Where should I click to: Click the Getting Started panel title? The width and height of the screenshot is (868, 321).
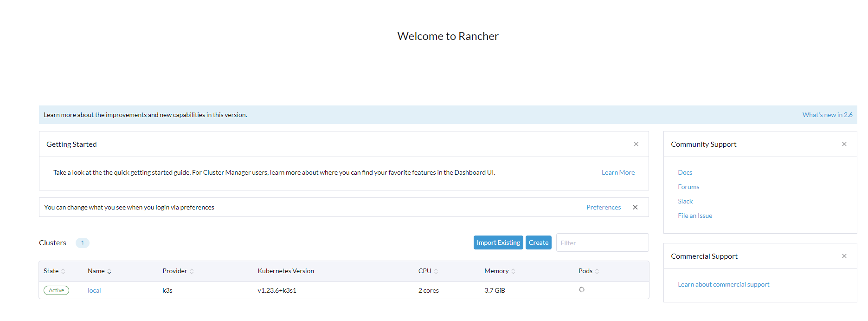[71, 144]
